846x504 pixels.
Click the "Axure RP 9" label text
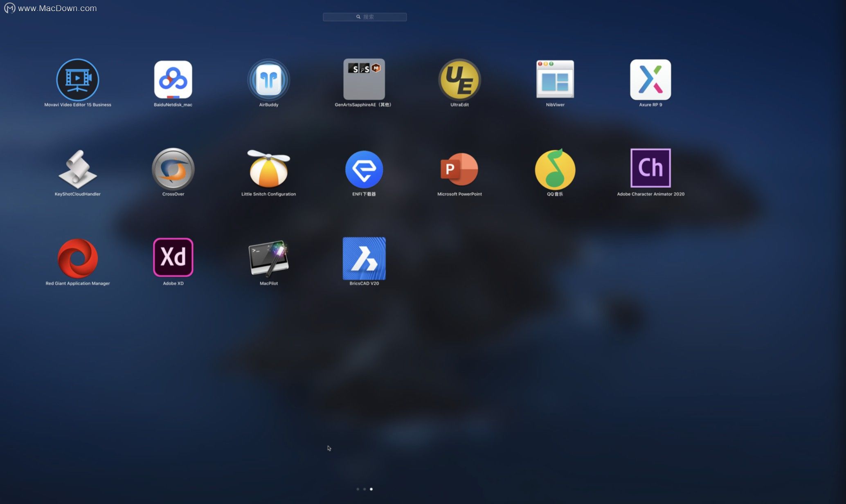(650, 105)
